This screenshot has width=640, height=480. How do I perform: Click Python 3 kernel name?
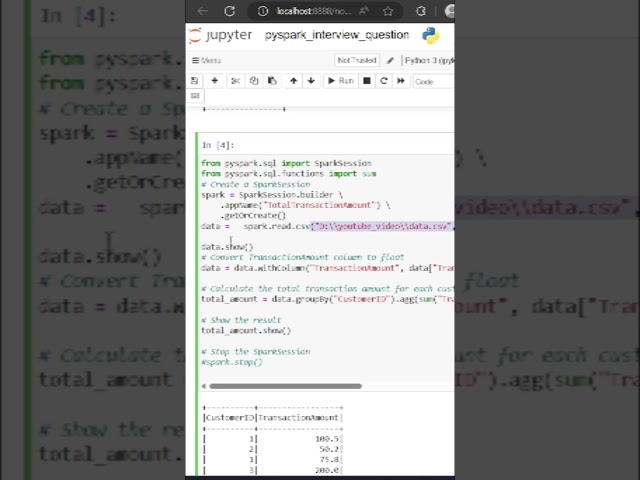[x=429, y=60]
